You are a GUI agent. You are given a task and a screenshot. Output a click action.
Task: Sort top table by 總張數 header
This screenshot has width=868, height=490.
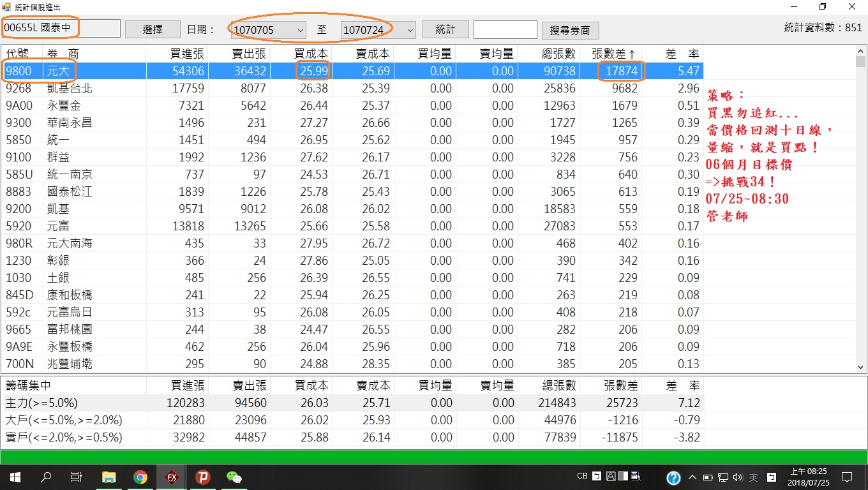pos(548,54)
